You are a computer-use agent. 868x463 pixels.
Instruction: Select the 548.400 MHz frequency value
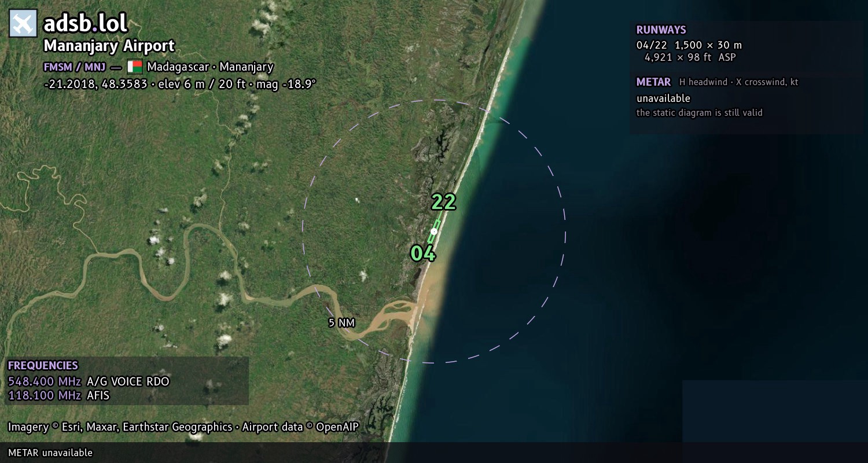point(45,381)
